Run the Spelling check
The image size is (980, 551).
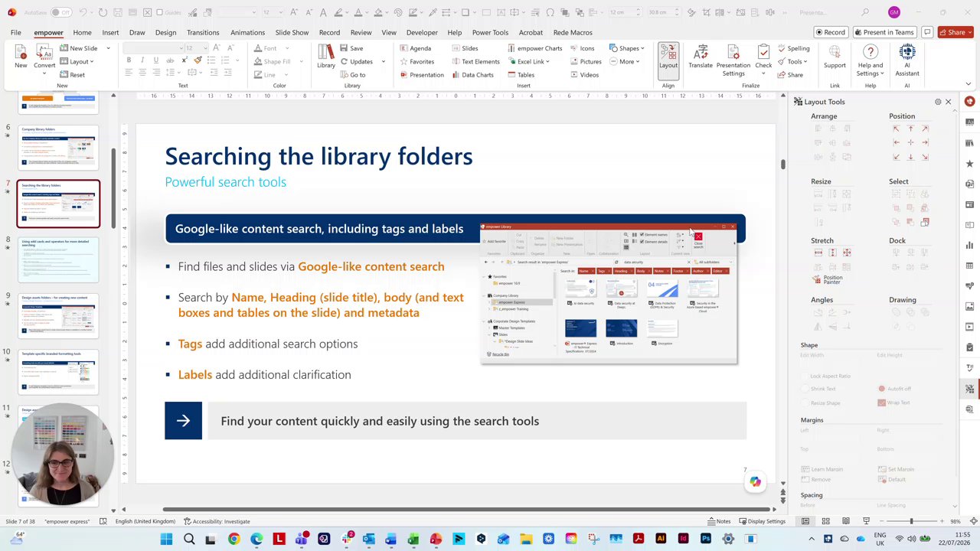click(792, 48)
